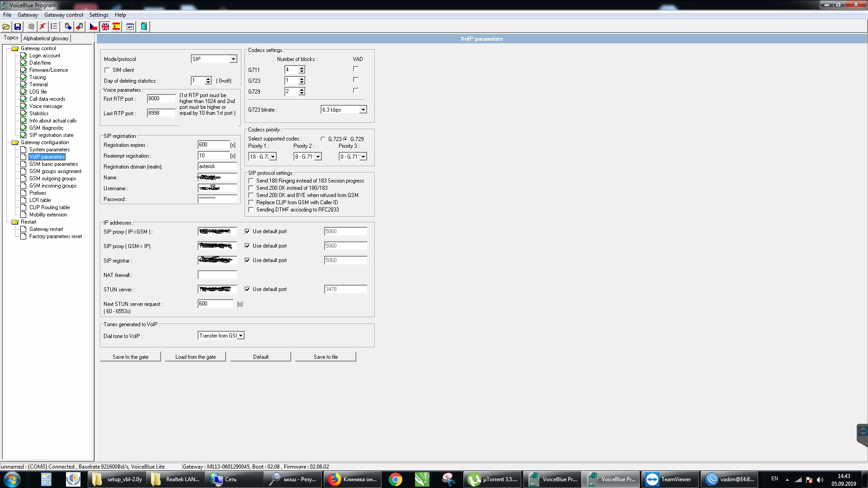Enable Replace CLIP from GSM with Caller ID
The image size is (868, 488).
(x=251, y=202)
